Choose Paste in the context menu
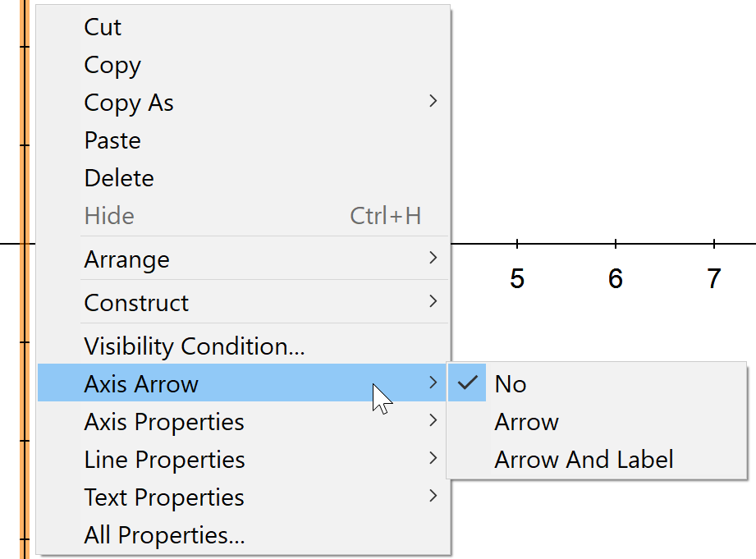Screen dimensions: 756x559 [112, 140]
